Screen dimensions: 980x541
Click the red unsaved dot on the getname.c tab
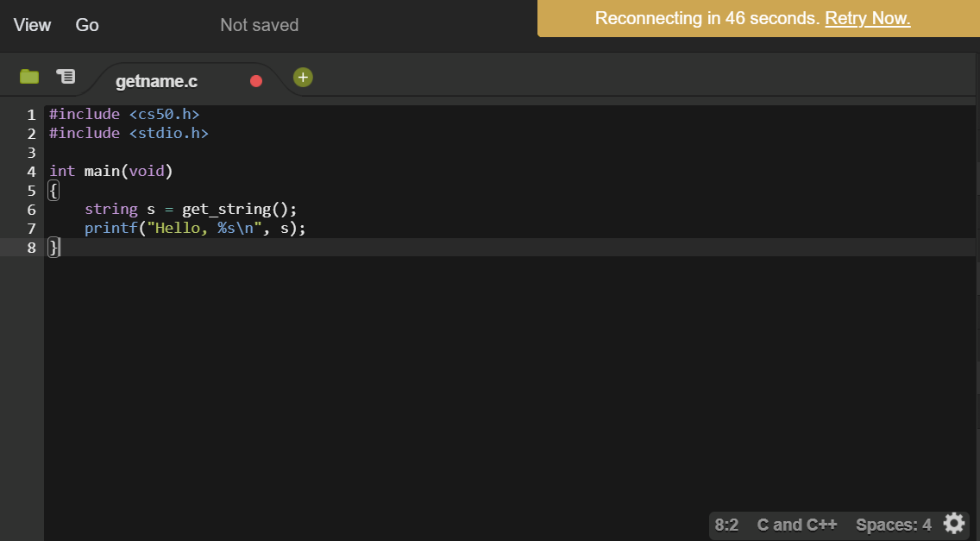(x=256, y=81)
